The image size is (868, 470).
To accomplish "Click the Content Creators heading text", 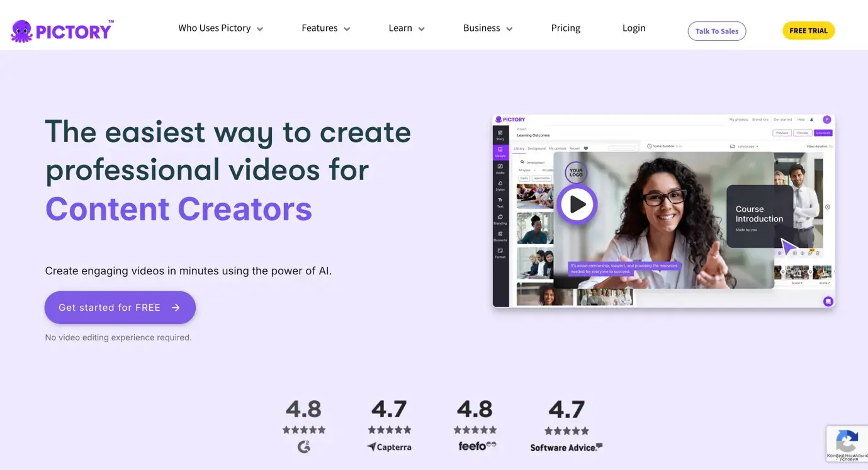I will [179, 209].
